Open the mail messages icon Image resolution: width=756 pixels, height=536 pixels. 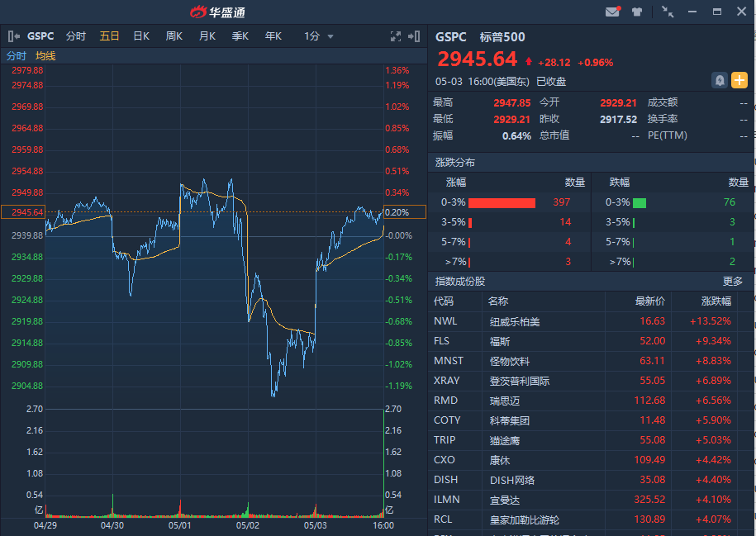[612, 12]
